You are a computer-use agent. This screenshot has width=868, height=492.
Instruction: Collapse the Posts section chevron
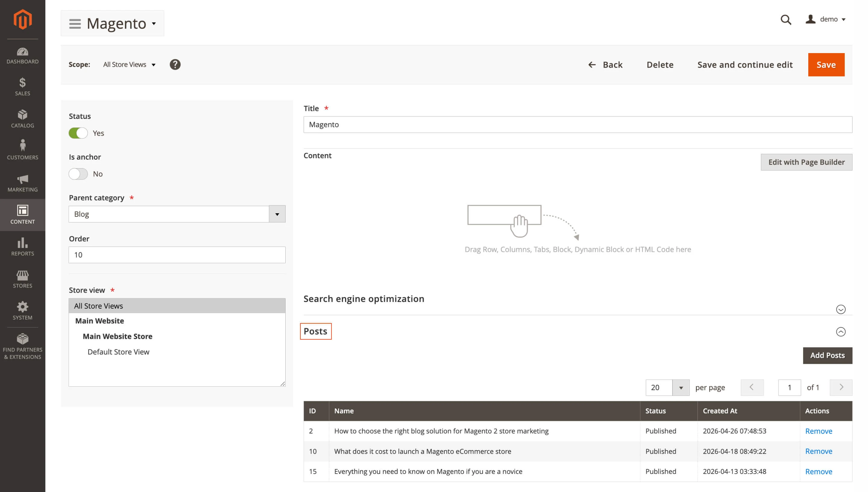[841, 332]
